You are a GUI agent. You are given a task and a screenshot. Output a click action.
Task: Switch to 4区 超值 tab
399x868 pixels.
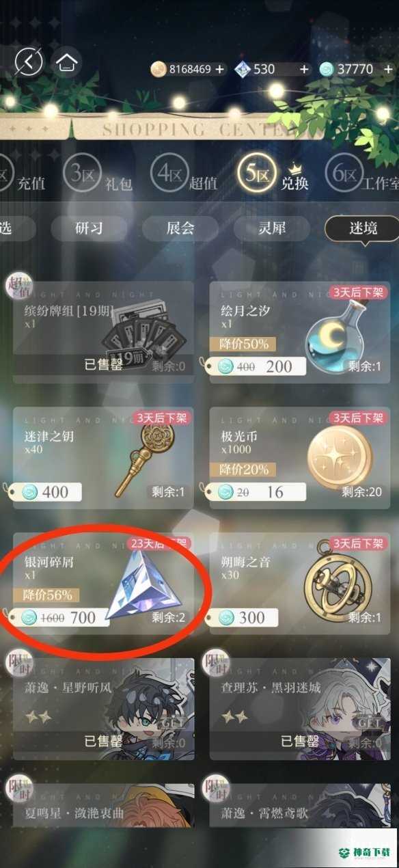[x=183, y=176]
